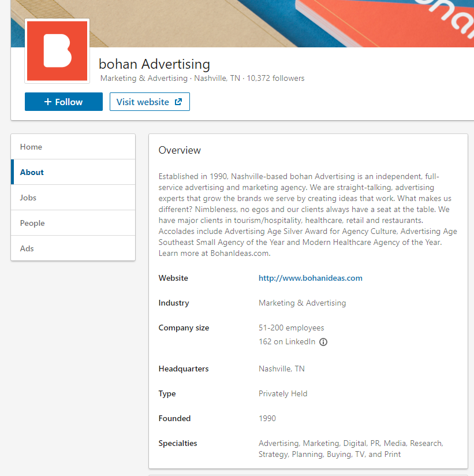Click the 10,372 followers text

[275, 78]
